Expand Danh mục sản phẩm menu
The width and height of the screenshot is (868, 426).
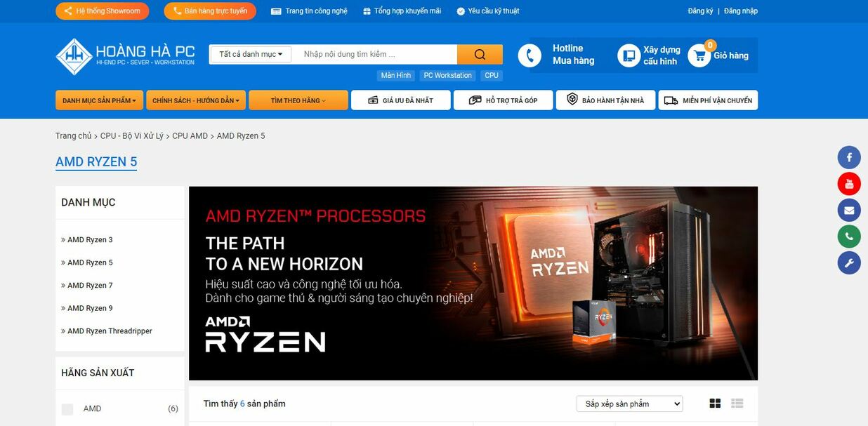(100, 100)
